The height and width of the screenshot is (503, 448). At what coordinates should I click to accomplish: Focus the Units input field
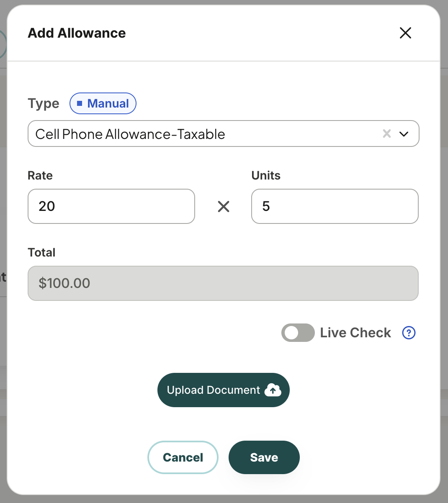point(335,206)
